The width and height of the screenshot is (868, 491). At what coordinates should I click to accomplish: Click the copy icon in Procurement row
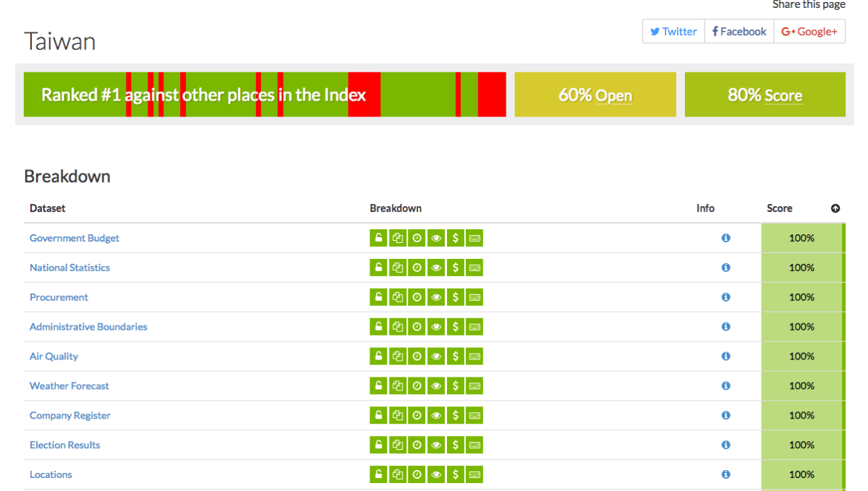pyautogui.click(x=397, y=297)
